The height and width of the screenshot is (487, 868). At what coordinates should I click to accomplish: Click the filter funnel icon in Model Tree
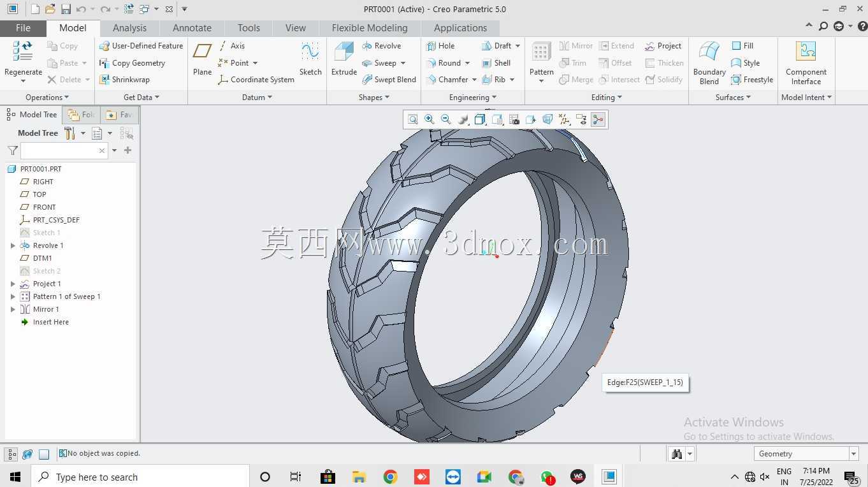coord(13,150)
